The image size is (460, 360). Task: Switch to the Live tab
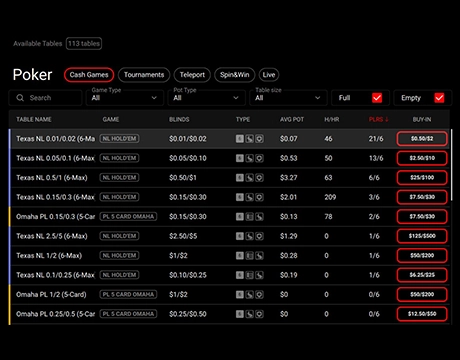269,75
